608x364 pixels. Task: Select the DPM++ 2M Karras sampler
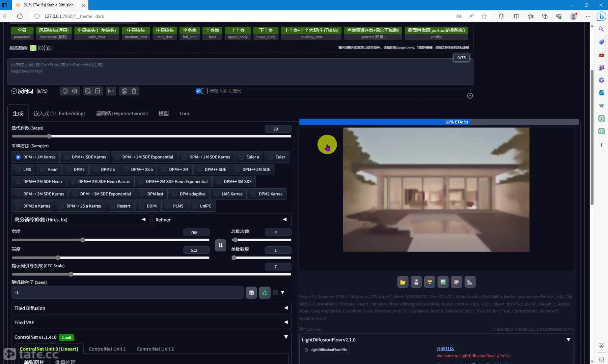click(x=36, y=157)
